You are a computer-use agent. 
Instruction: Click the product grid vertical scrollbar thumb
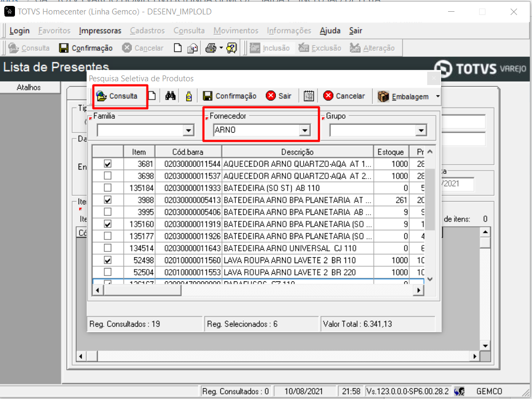430,199
